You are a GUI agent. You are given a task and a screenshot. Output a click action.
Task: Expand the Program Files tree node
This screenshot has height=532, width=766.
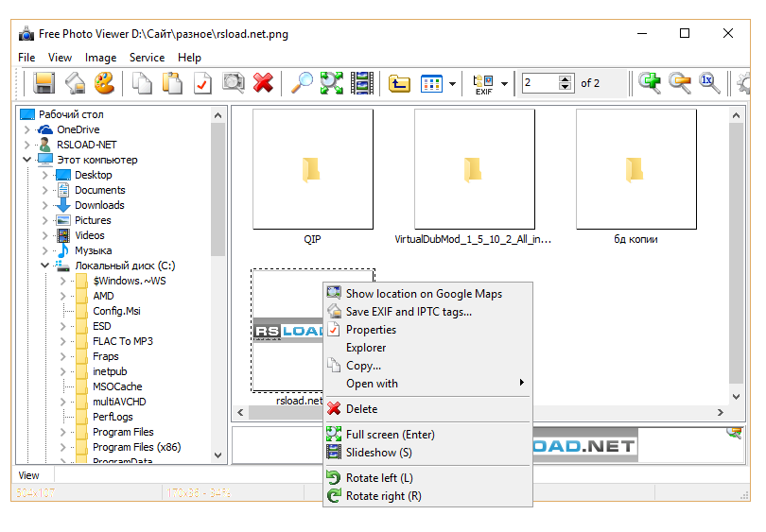[63, 433]
